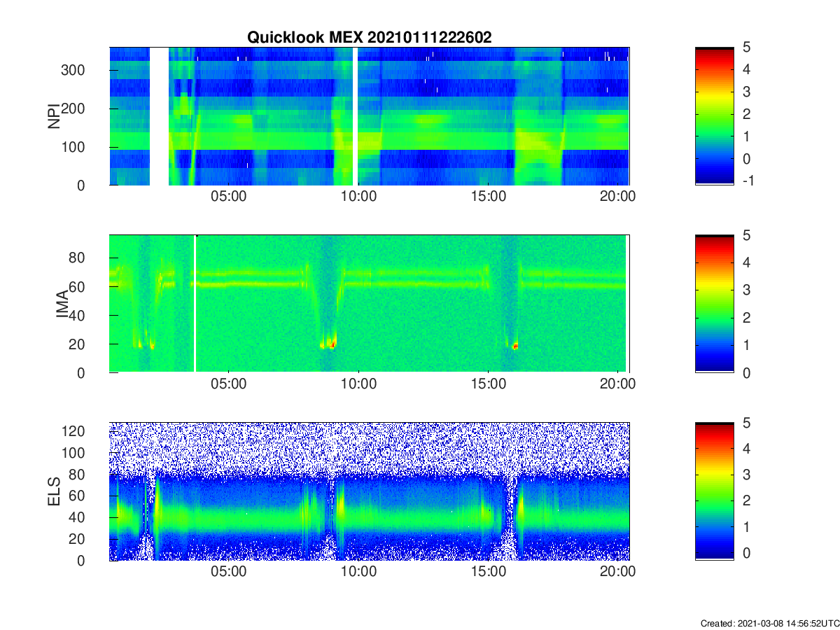
Task: Click the 5 label on the NPI colorbar
Action: (747, 48)
